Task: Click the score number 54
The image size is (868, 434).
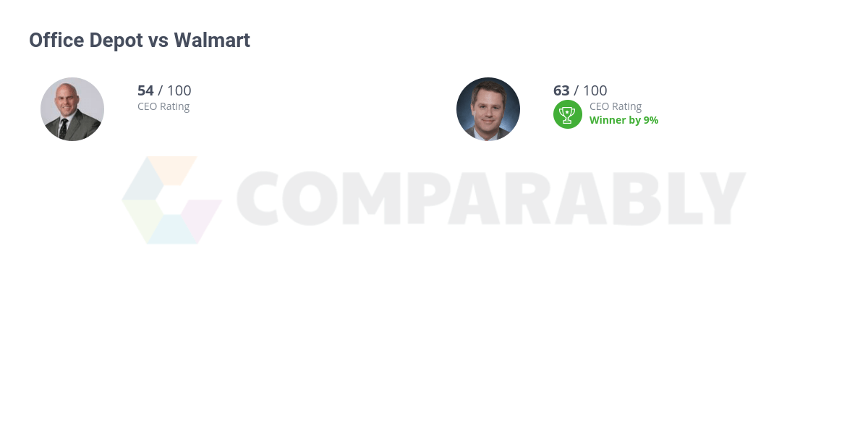Action: [x=145, y=90]
